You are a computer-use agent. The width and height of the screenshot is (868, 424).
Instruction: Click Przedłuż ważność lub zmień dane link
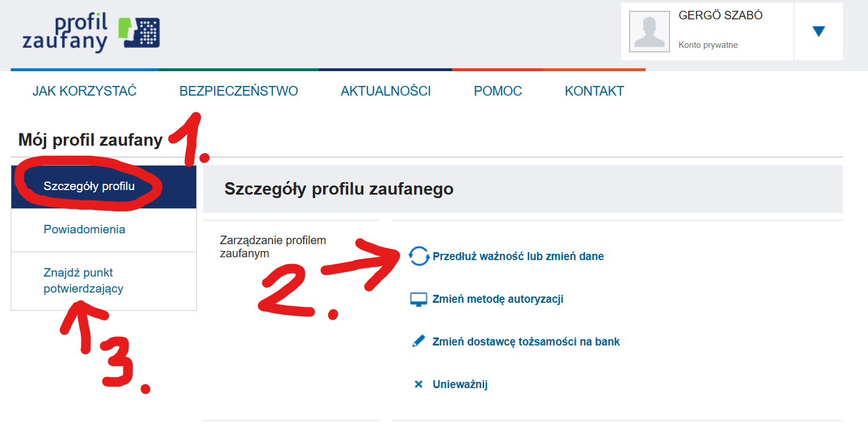point(518,257)
